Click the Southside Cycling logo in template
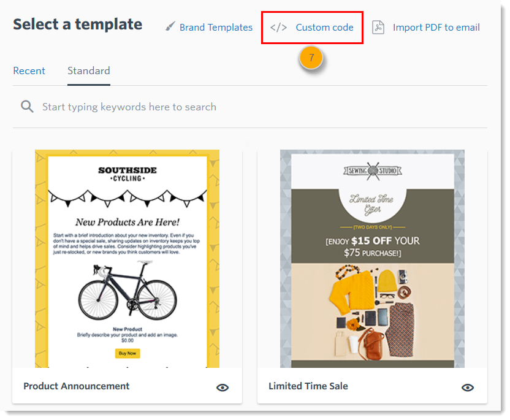The image size is (510, 420). (x=127, y=174)
